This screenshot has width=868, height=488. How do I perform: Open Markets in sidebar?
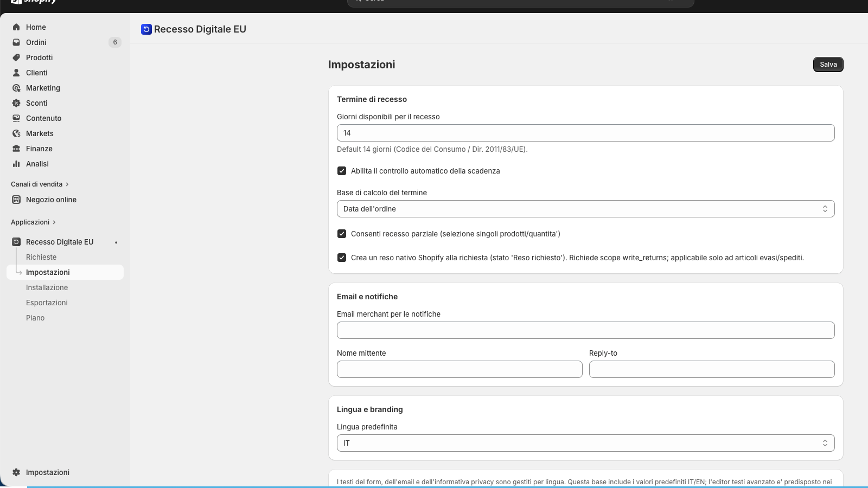[x=65, y=133]
